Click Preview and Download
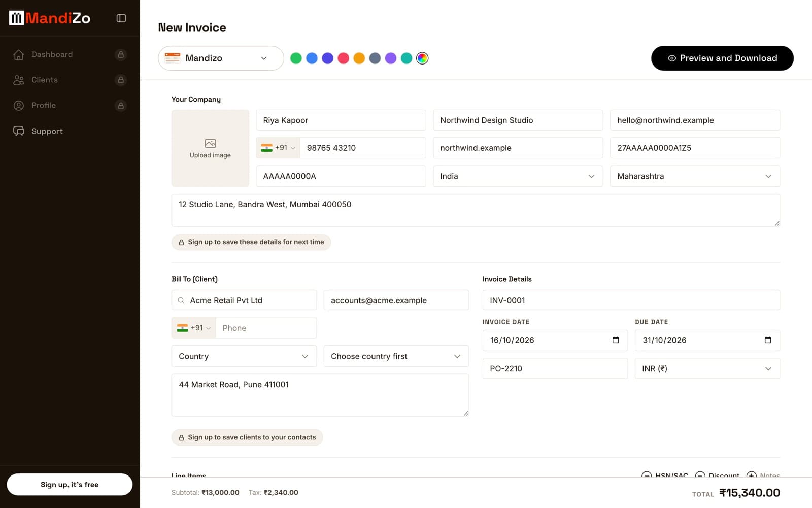 pos(722,58)
